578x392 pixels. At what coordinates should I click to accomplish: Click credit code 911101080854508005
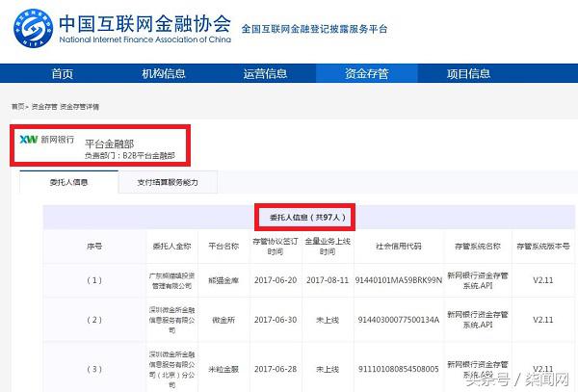399,369
